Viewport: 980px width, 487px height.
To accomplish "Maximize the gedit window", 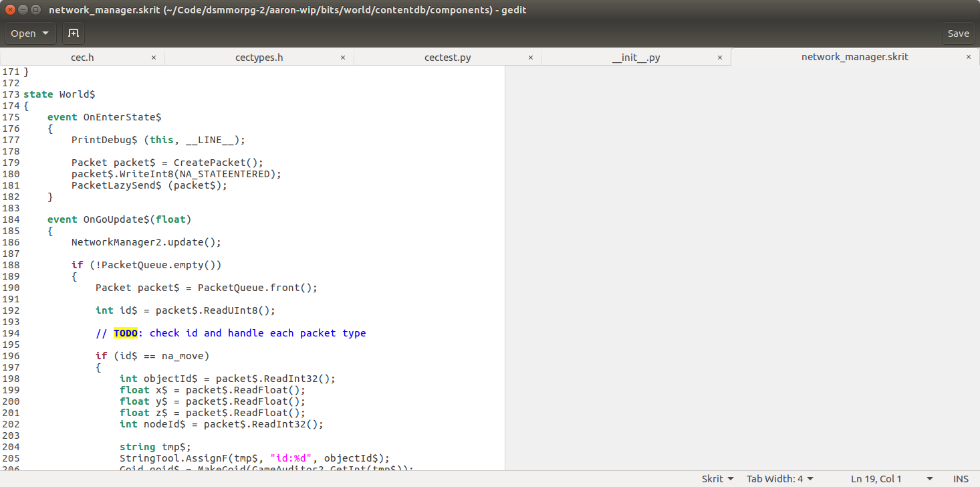I will (35, 9).
